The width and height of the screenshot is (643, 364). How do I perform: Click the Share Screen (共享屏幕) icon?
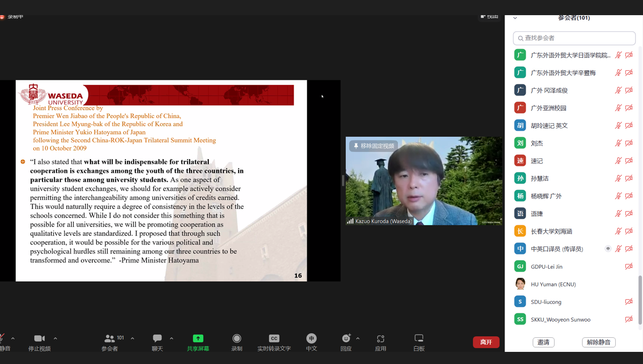[198, 339]
